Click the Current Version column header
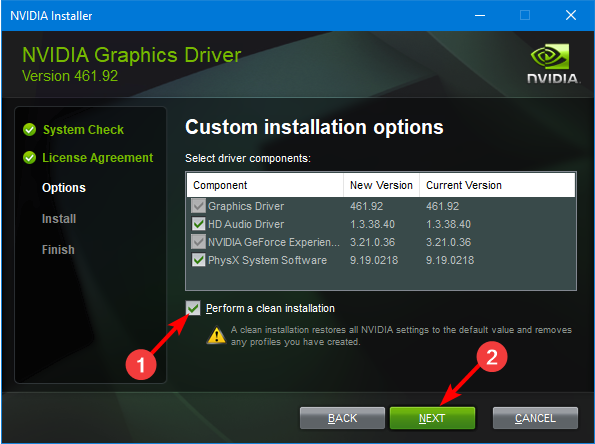The width and height of the screenshot is (595, 444). tap(497, 185)
